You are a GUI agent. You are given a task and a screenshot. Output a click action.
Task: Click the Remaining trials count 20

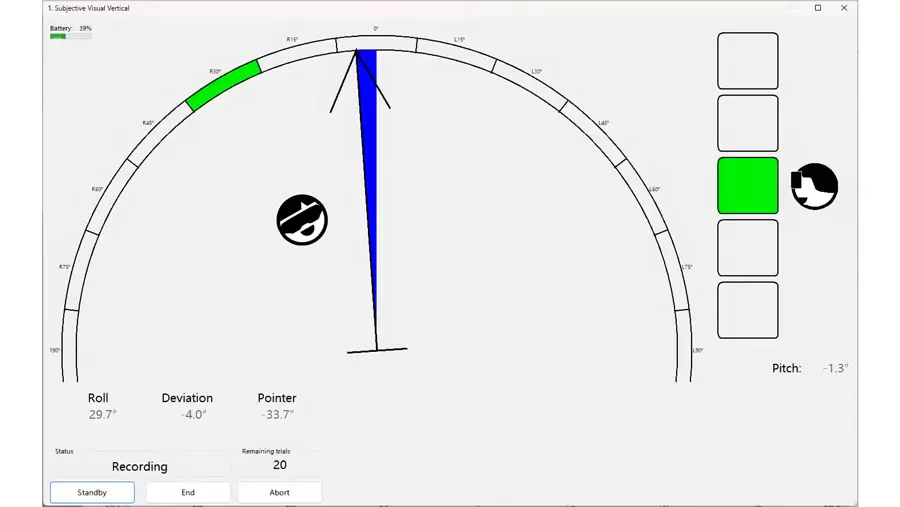click(280, 465)
